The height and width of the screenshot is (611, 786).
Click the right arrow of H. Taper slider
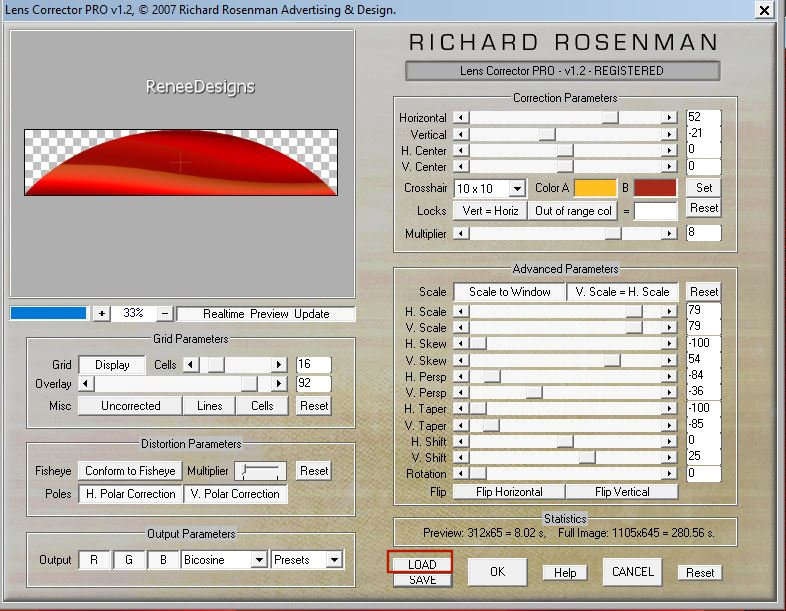669,409
